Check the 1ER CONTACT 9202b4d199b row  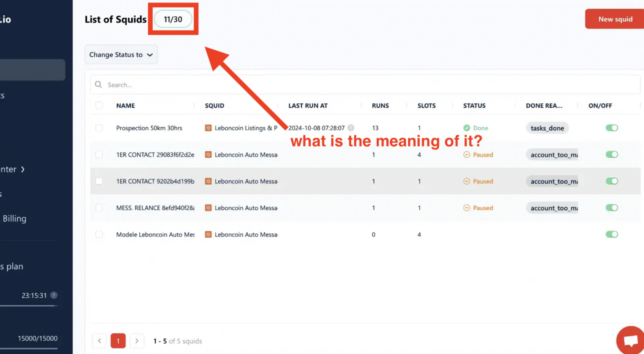[99, 181]
